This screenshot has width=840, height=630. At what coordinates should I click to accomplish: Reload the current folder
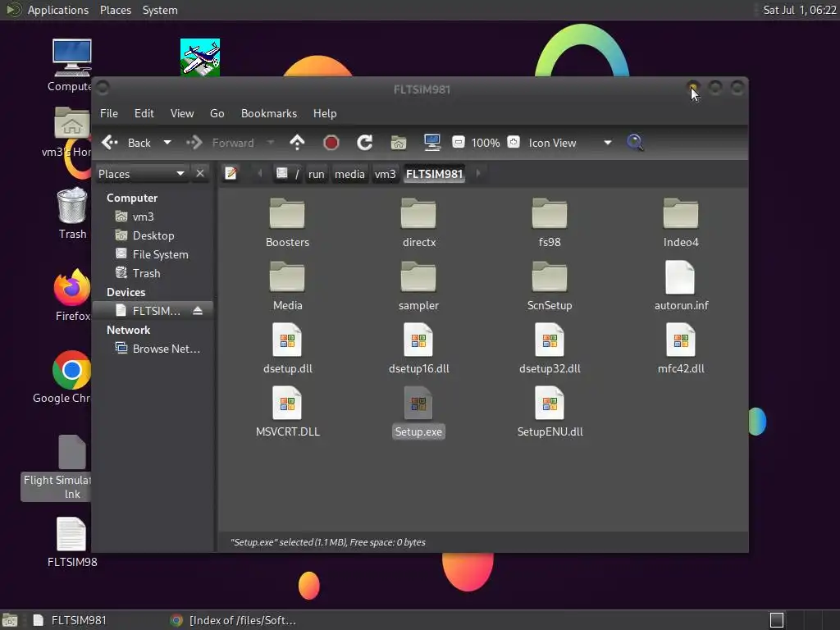[365, 143]
